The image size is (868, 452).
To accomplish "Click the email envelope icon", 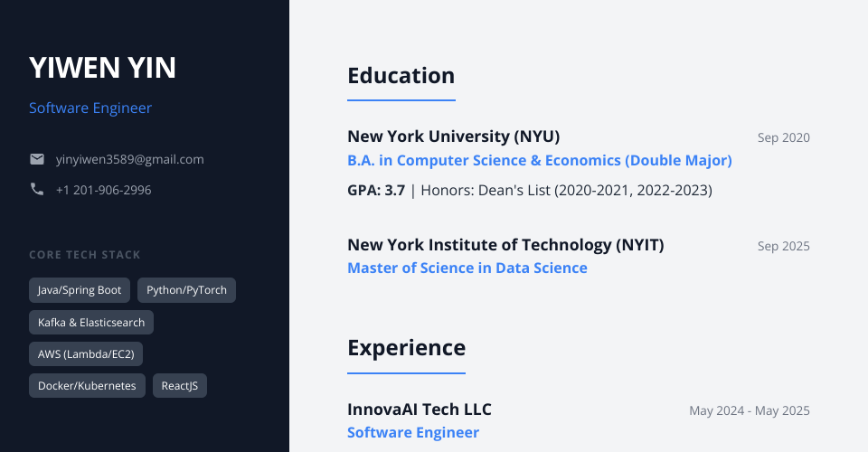I will (37, 159).
